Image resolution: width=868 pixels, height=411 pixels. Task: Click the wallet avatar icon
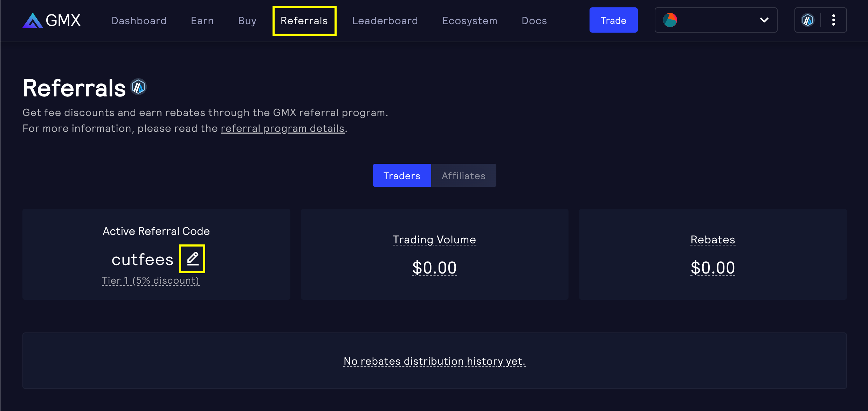(670, 20)
